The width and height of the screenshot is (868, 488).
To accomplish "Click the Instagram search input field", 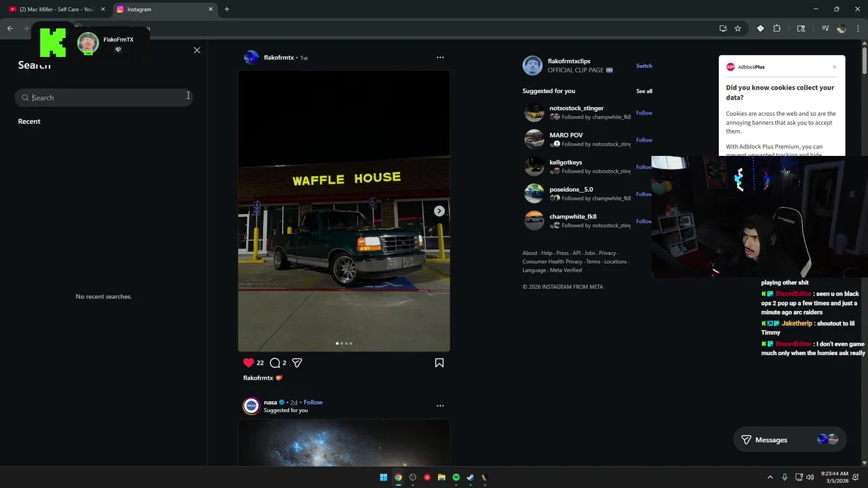I will tap(104, 98).
